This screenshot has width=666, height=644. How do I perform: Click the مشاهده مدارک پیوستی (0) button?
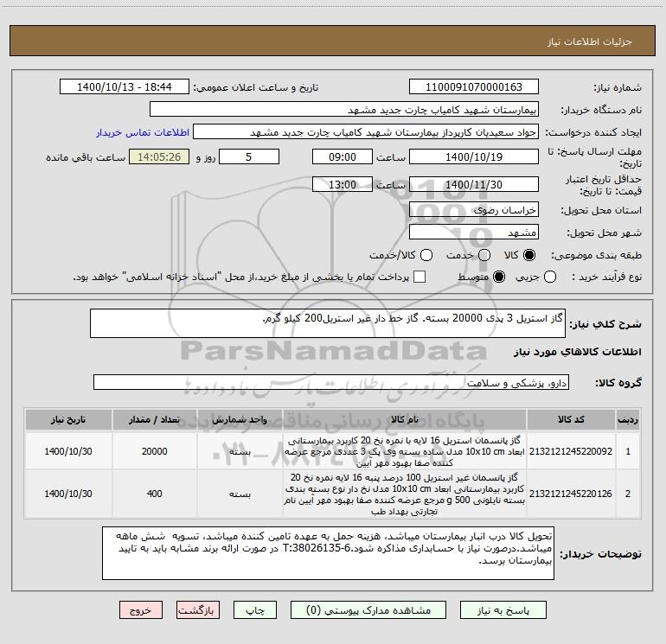pos(368,610)
